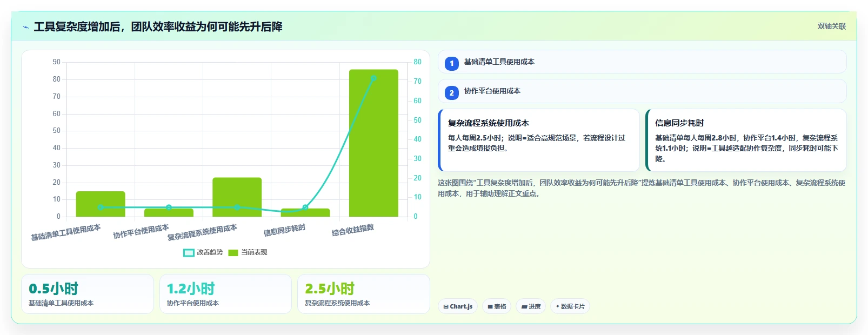Click the 信息同步耗时 axis label
The image size is (868, 335).
pyautogui.click(x=284, y=230)
